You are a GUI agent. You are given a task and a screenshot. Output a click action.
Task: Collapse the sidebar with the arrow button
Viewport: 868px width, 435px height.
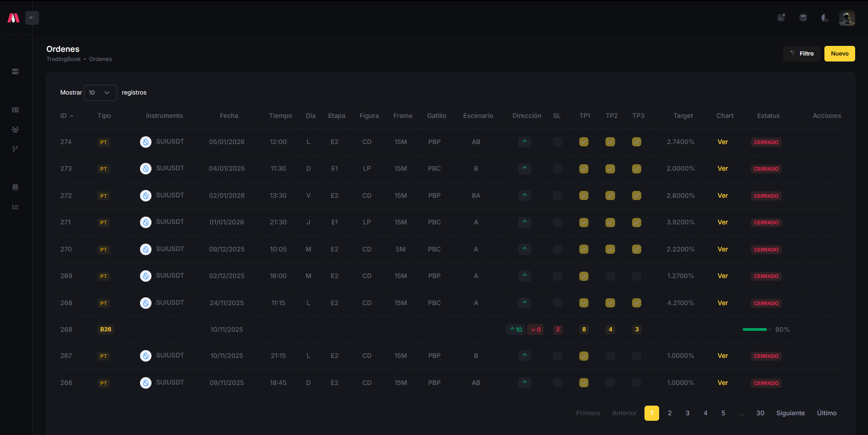[32, 18]
